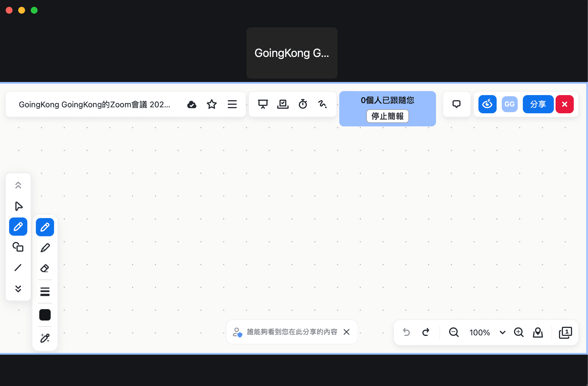Open the minimap location icon

tap(538, 332)
